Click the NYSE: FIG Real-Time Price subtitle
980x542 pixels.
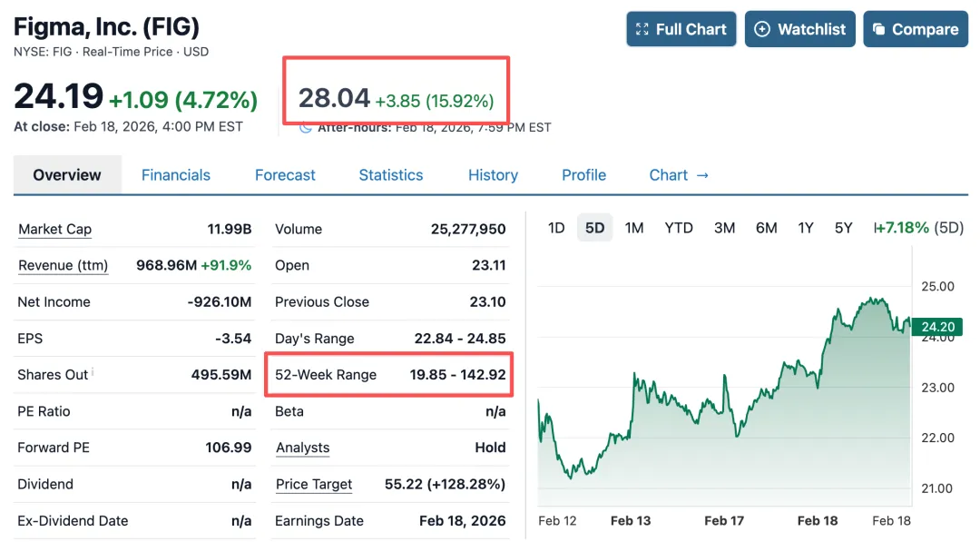(x=112, y=52)
